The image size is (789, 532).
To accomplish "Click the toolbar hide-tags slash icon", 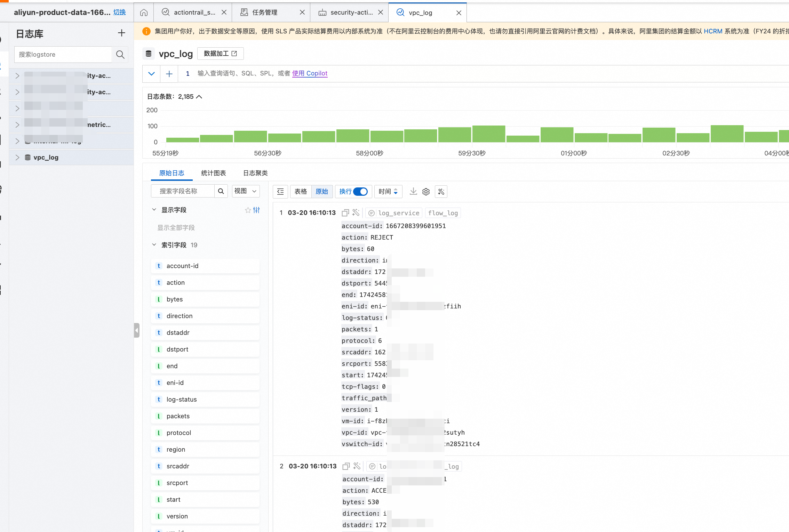I will pos(441,192).
